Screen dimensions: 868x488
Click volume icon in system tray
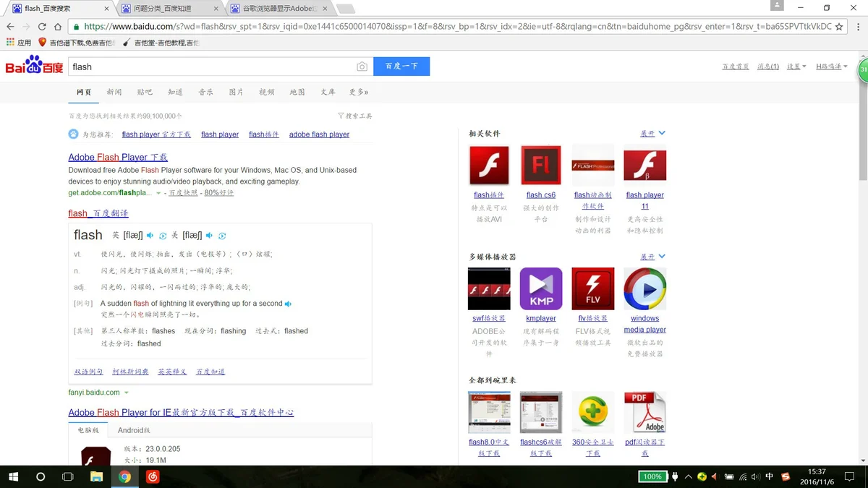pyautogui.click(x=756, y=476)
